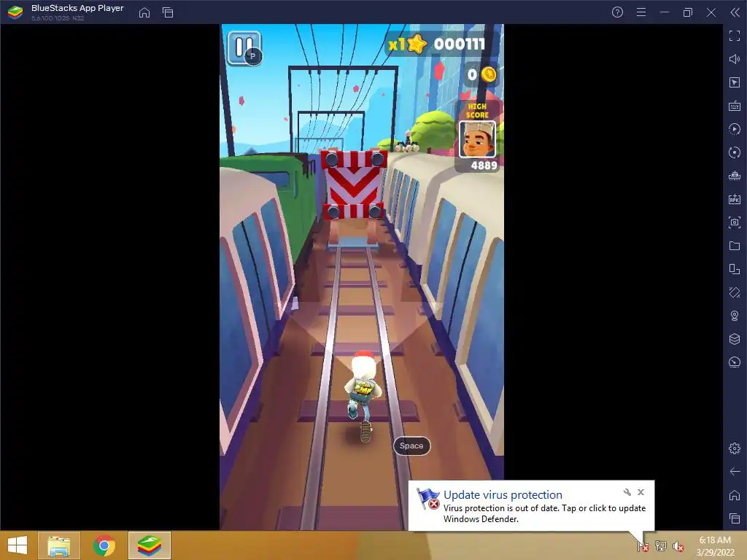This screenshot has height=560, width=747.
Task: Click the Space key control overlay
Action: tap(411, 446)
